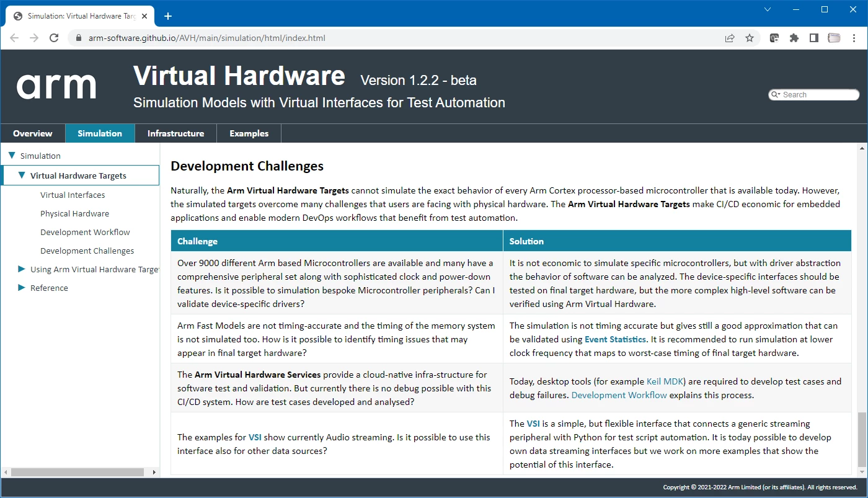The width and height of the screenshot is (868, 498).
Task: Click the search magnifier dropdown icon
Action: 776,95
